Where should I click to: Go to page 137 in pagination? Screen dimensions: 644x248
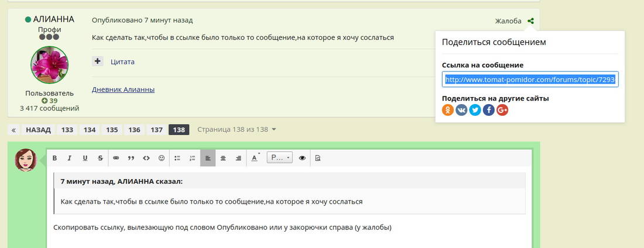(156, 130)
